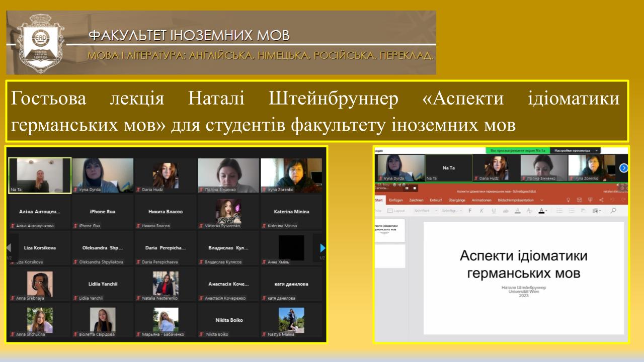Viewport: 644px width, 362px height.
Task: Click muted mic icon on Daria Hudz gallery tile
Action: tap(138, 190)
